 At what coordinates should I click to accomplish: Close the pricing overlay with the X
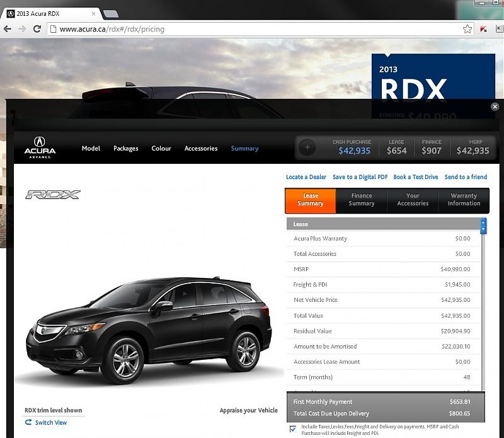[x=495, y=107]
